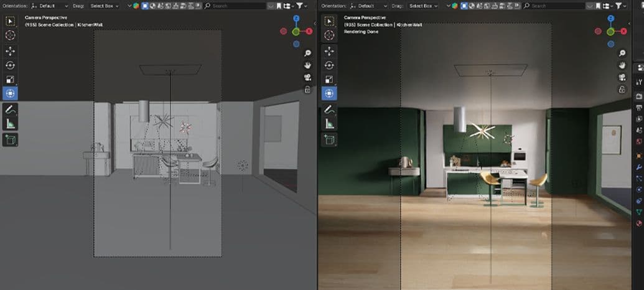This screenshot has height=290, width=644.
Task: Open the Material properties tab
Action: pyautogui.click(x=639, y=223)
